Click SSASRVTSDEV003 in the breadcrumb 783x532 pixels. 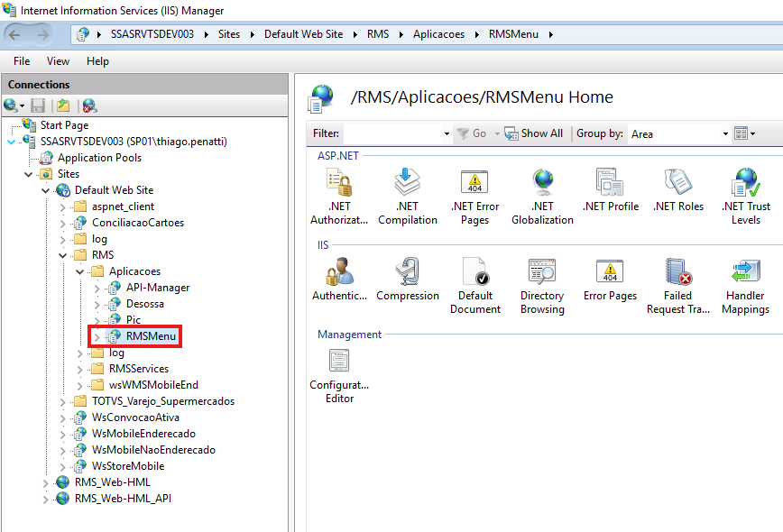click(x=152, y=34)
